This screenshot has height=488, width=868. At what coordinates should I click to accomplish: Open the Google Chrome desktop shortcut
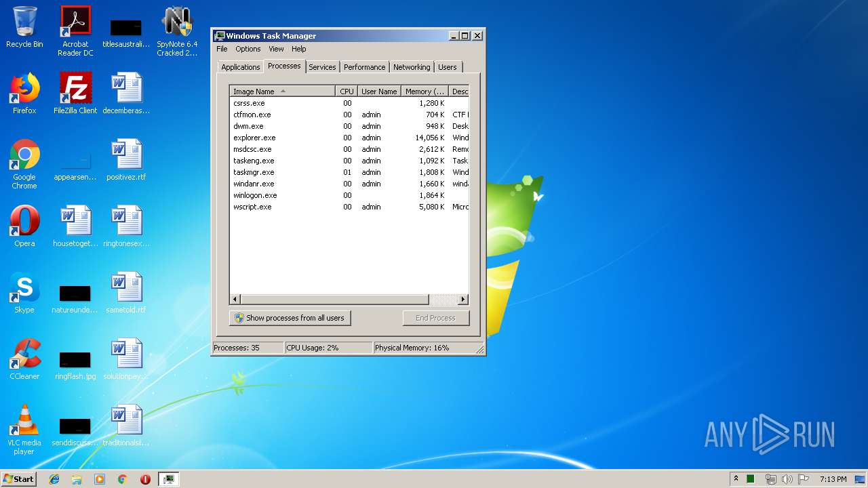click(24, 164)
